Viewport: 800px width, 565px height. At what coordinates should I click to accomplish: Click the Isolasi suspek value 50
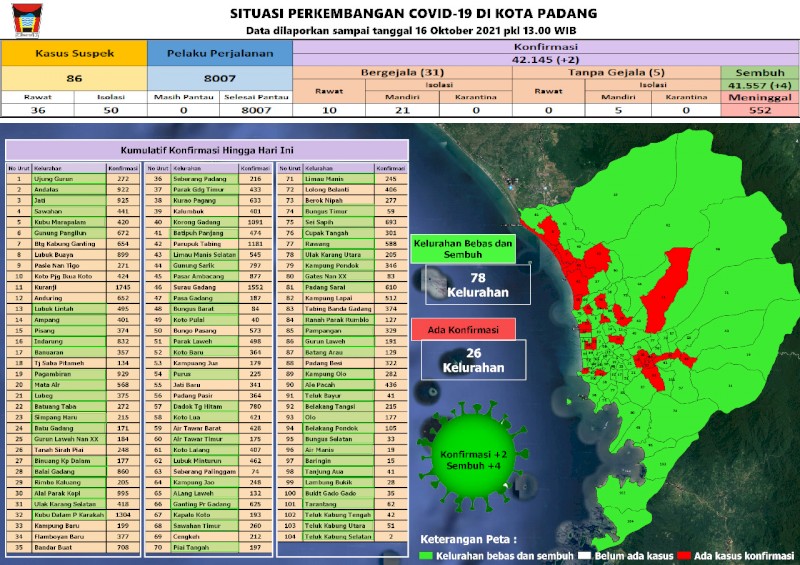111,110
